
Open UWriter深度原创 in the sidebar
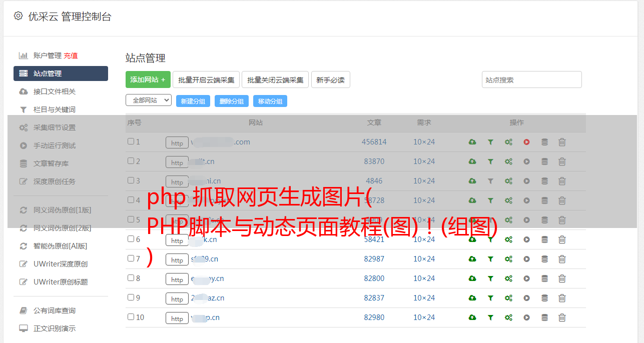click(x=61, y=264)
